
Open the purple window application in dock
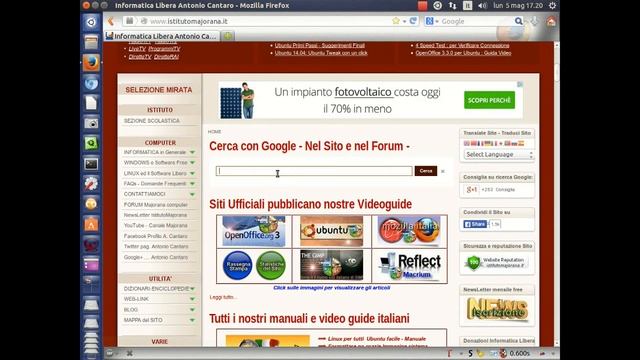(91, 264)
